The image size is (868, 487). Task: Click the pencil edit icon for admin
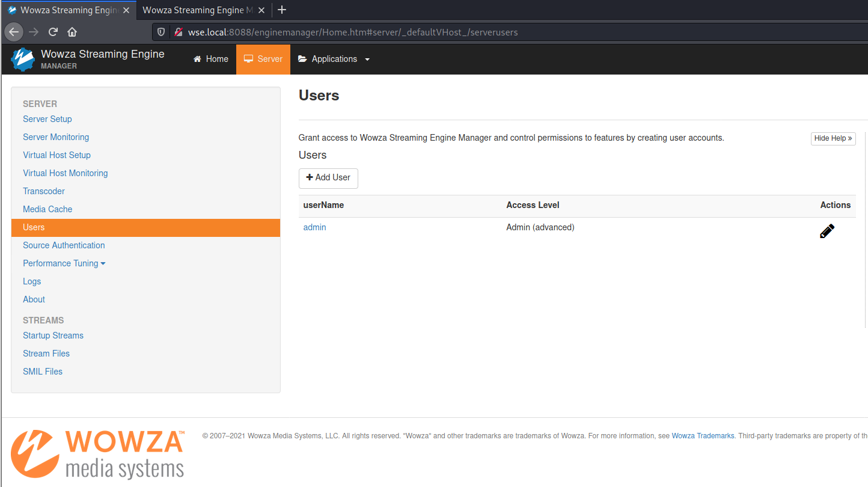click(x=827, y=231)
